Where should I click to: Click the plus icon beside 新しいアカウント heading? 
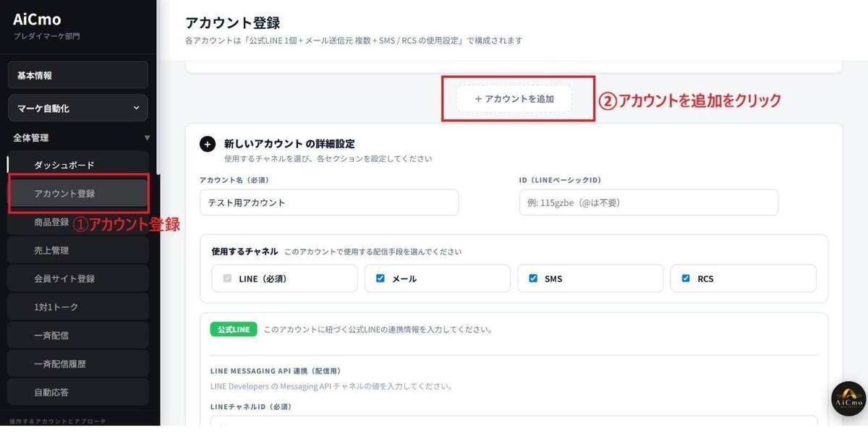(x=208, y=144)
